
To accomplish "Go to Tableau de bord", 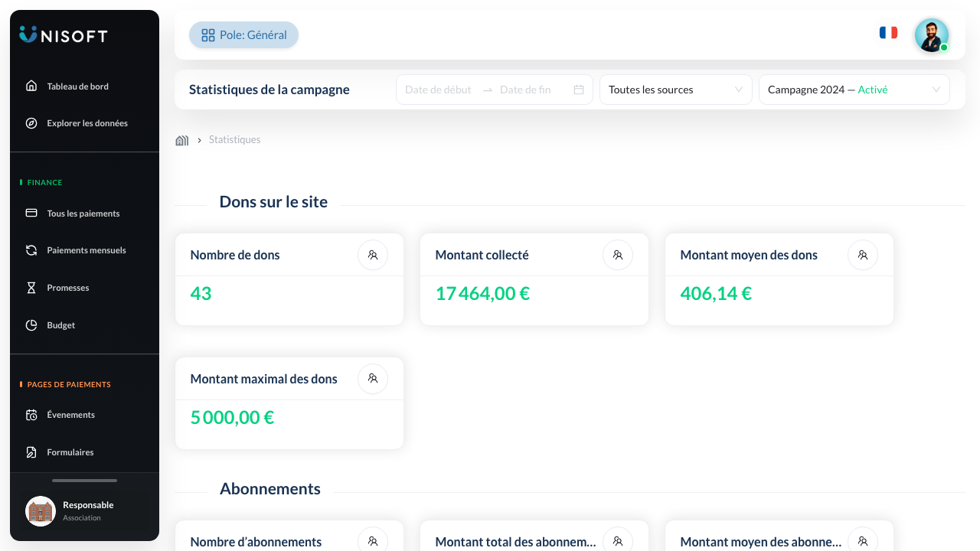I will (x=77, y=86).
